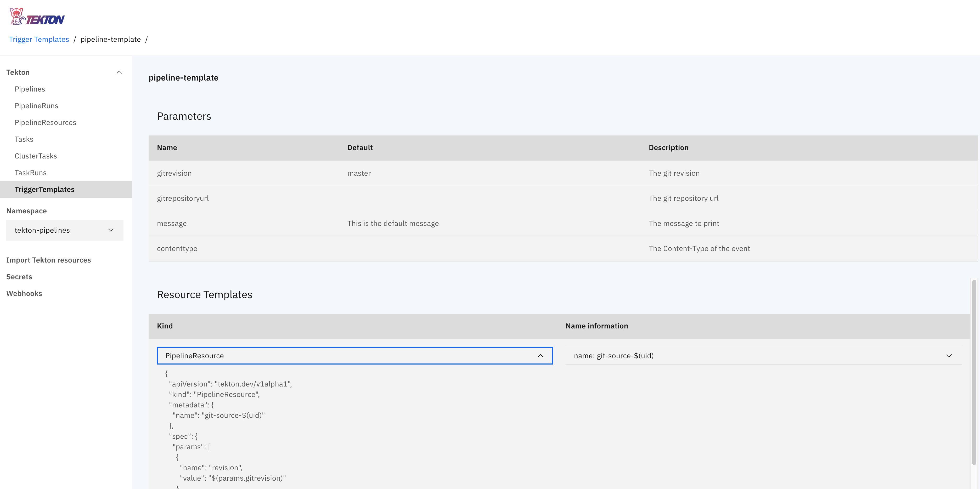Click the "value": "$(params.gitrevision)" JSON line
Screen dimensions: 980x489
[x=233, y=478]
